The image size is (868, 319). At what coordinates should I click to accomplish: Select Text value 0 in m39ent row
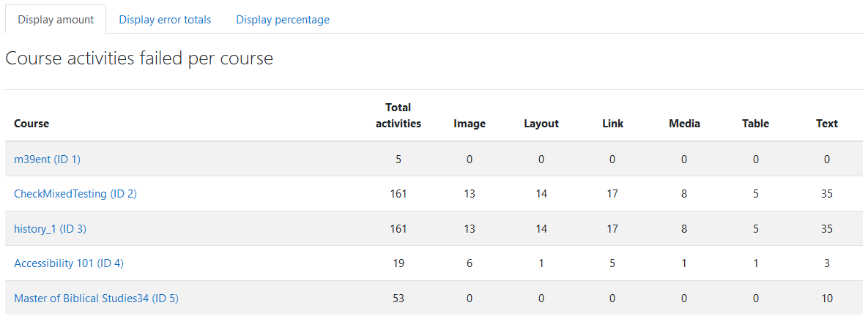coord(827,159)
